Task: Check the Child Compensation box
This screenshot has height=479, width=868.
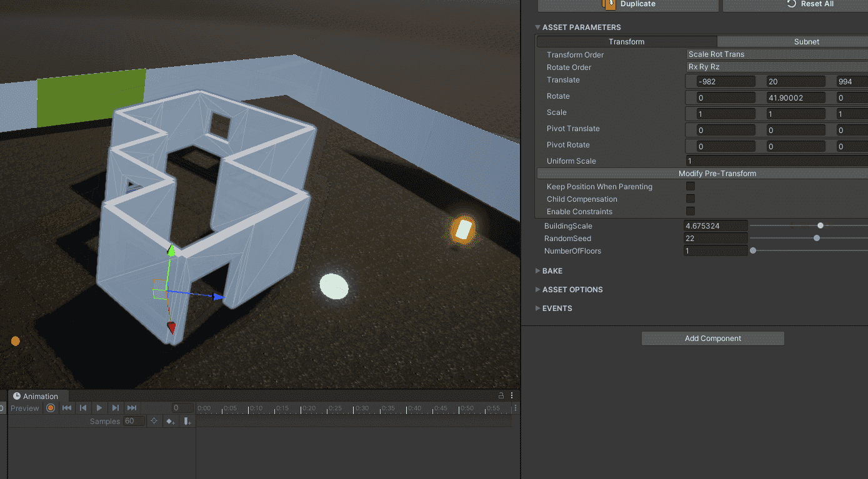Action: point(690,198)
